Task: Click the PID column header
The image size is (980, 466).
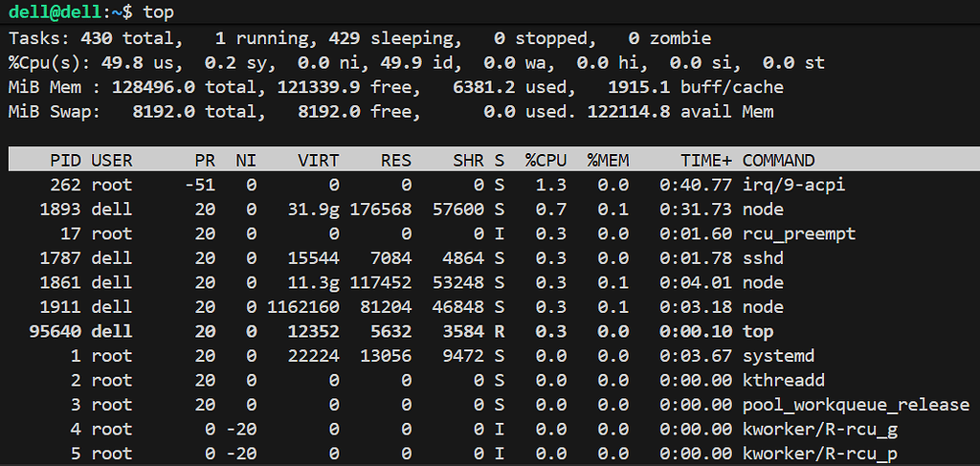Action: (x=66, y=161)
